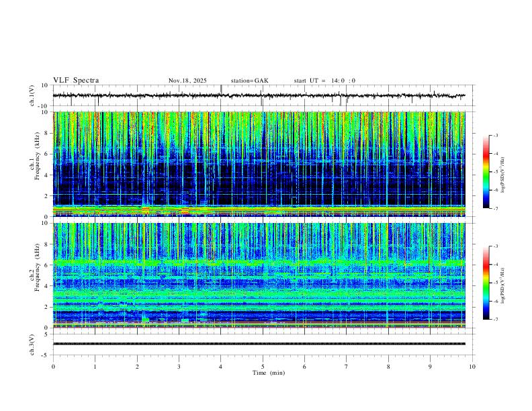
Task: Select the "Time (min)" axis label
Action: (269, 373)
